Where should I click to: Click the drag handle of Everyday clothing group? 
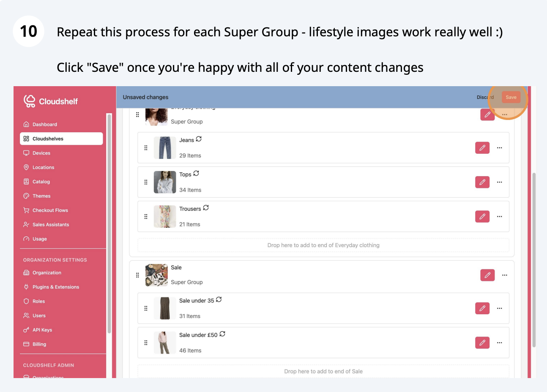tap(137, 114)
